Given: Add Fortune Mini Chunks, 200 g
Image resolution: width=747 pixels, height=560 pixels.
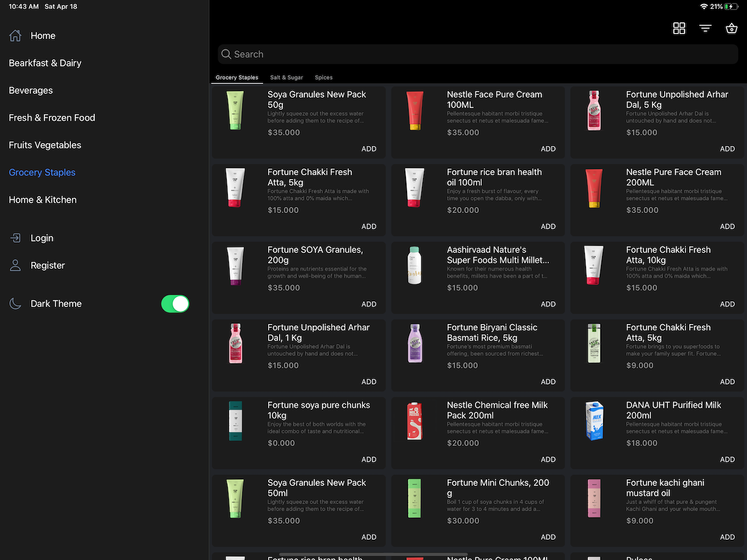Looking at the screenshot, I should 548,537.
